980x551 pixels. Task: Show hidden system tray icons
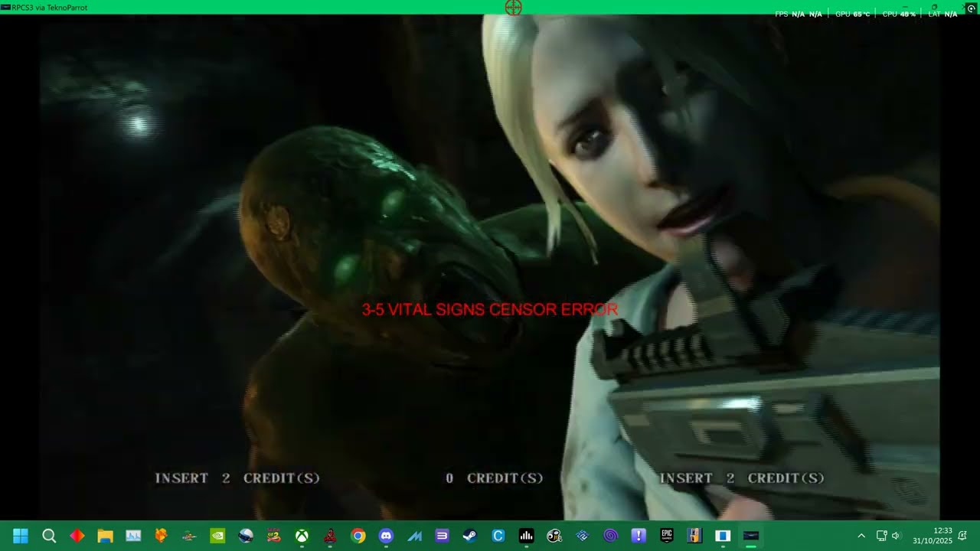[x=861, y=536]
